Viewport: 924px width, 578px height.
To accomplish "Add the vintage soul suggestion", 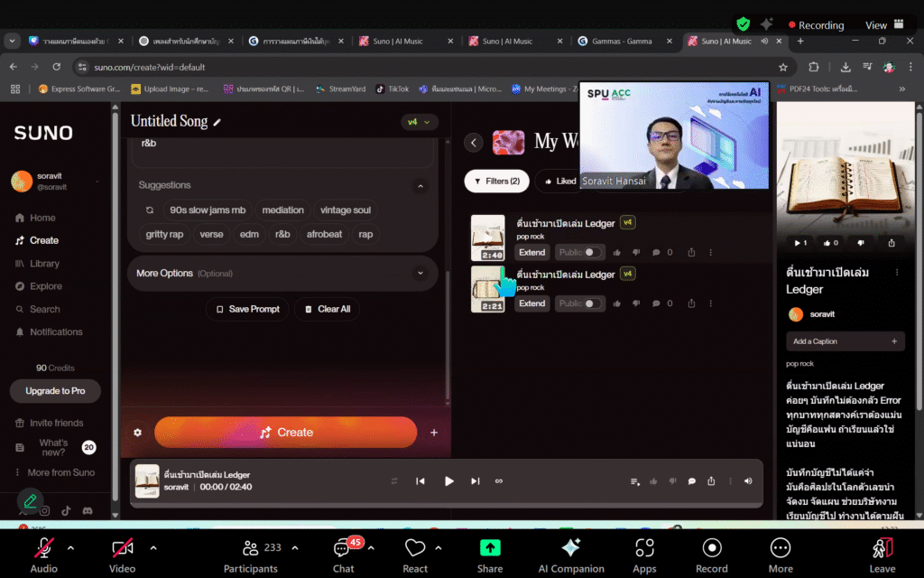I will pyautogui.click(x=346, y=210).
